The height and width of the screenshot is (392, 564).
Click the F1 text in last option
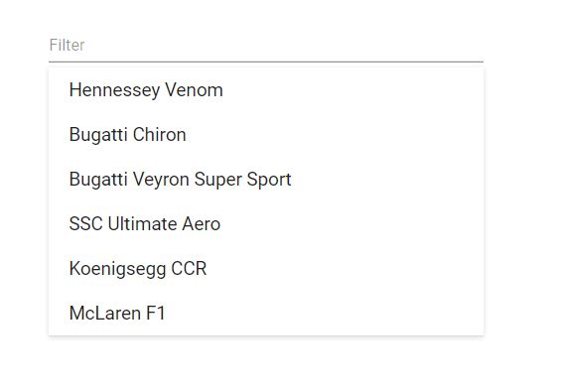point(155,313)
